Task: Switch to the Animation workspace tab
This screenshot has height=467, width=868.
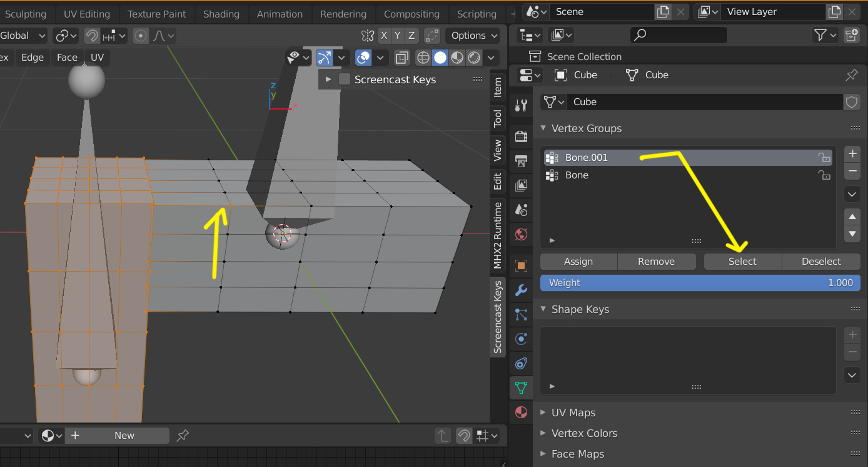Action: pyautogui.click(x=280, y=14)
